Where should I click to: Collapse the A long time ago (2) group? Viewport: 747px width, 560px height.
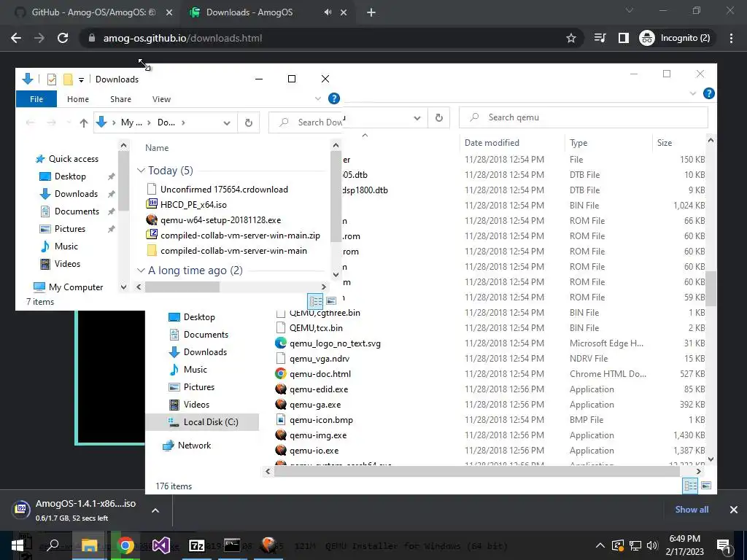coord(141,271)
